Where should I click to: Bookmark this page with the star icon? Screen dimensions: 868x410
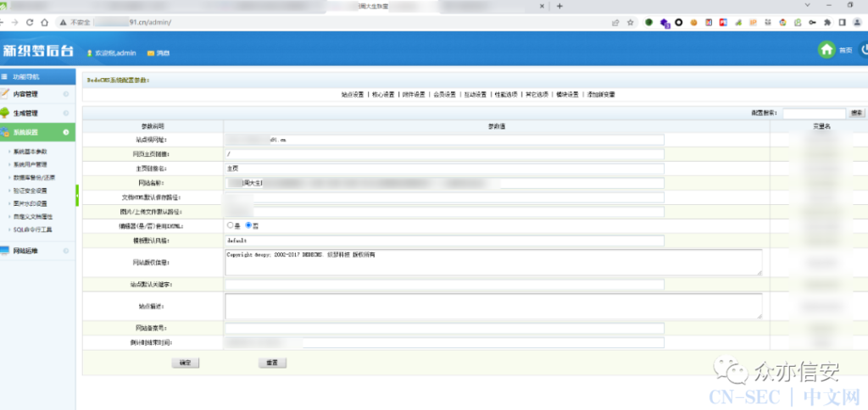(x=630, y=23)
